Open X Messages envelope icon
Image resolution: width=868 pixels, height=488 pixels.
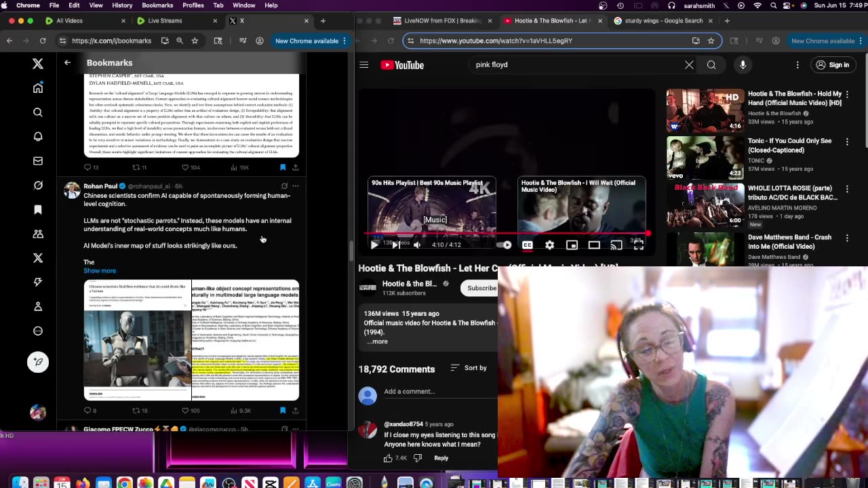[38, 161]
